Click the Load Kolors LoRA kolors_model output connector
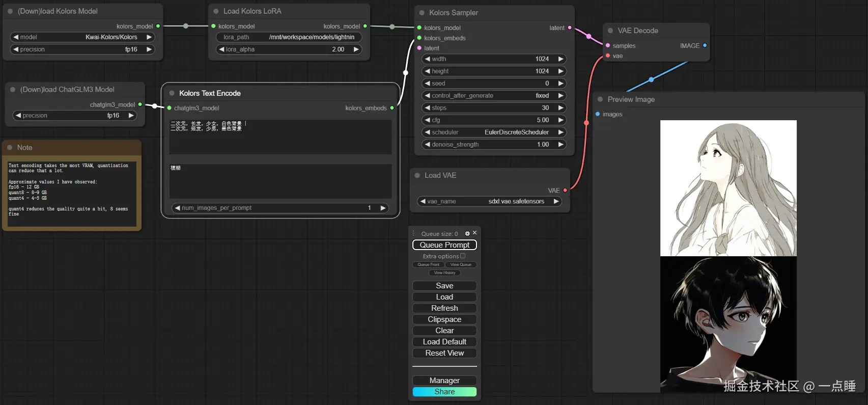 pos(365,26)
